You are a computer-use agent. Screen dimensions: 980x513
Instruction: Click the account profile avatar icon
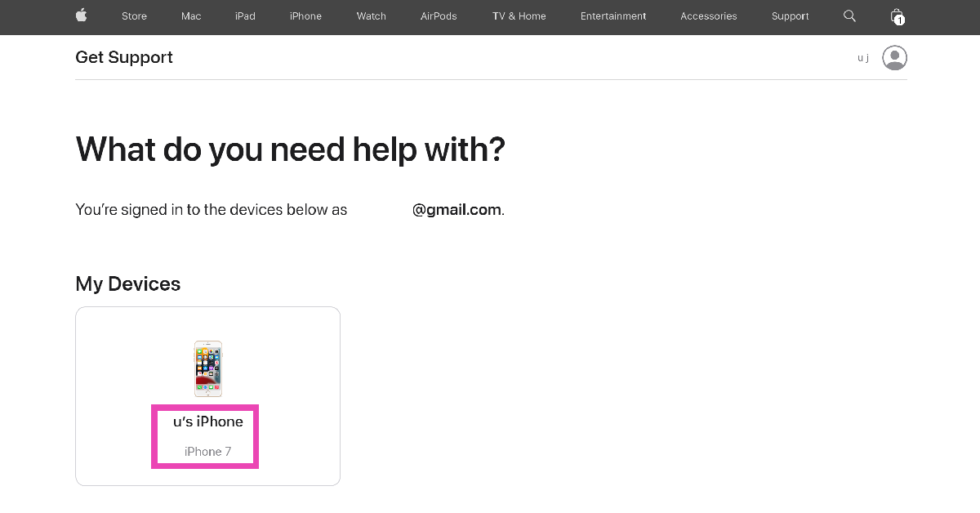point(895,58)
